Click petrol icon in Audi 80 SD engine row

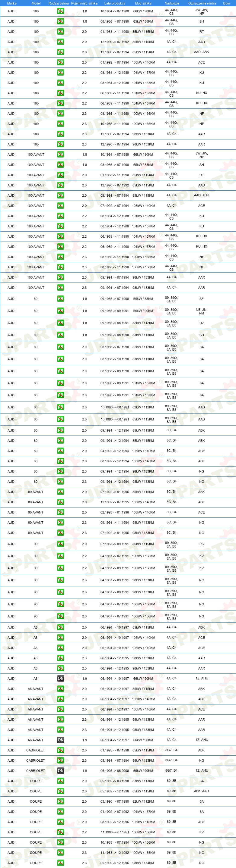click(x=60, y=335)
